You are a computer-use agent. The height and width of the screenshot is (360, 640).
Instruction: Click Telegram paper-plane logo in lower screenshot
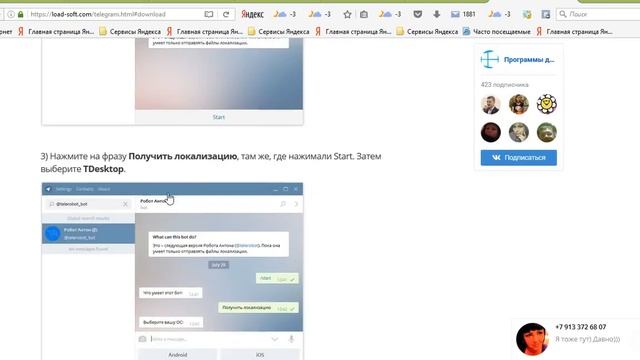coord(48,189)
